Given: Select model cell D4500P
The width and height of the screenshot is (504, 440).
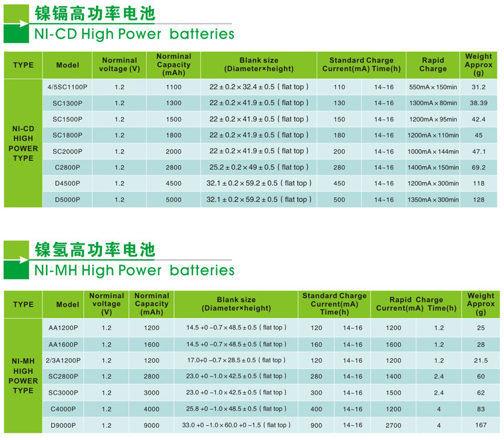Looking at the screenshot, I should click(67, 183).
